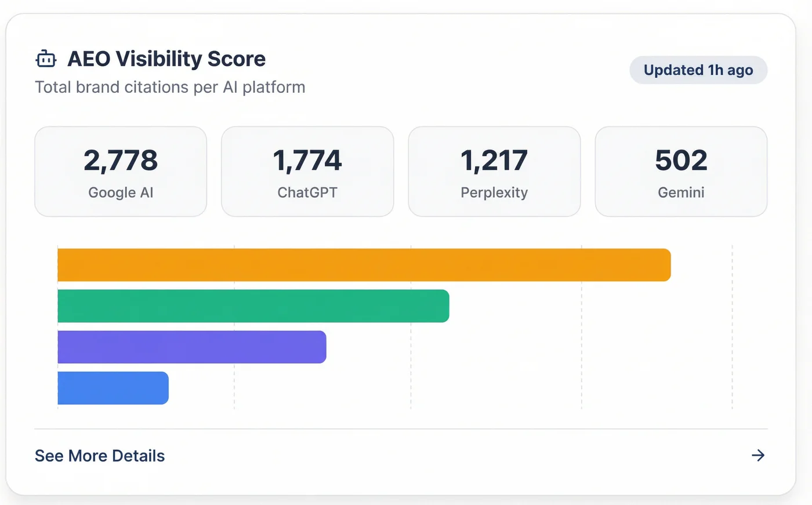Click the Gemini label text
Viewport: 812px width, 505px height.
click(681, 192)
